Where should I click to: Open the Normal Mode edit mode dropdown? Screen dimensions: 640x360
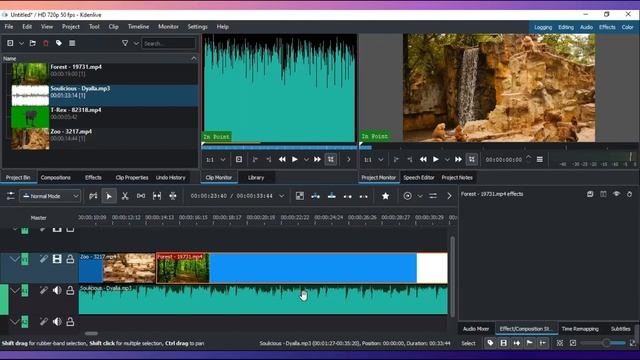coord(50,196)
